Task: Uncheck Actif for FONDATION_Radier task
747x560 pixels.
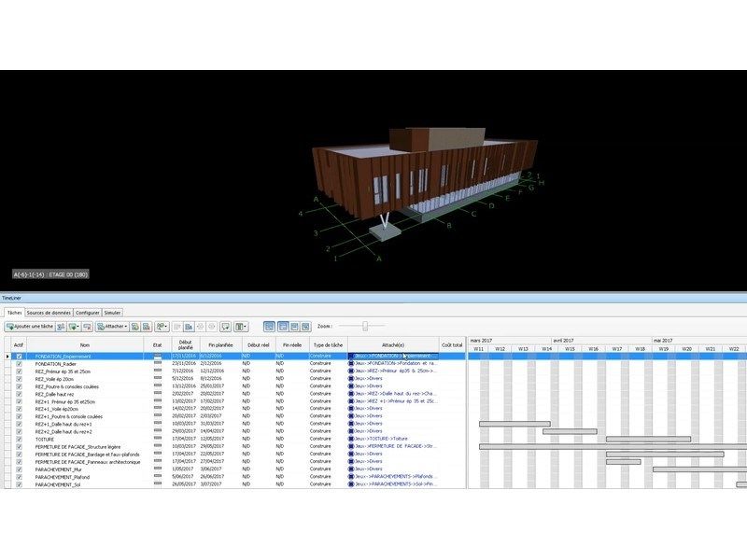Action: pos(19,364)
